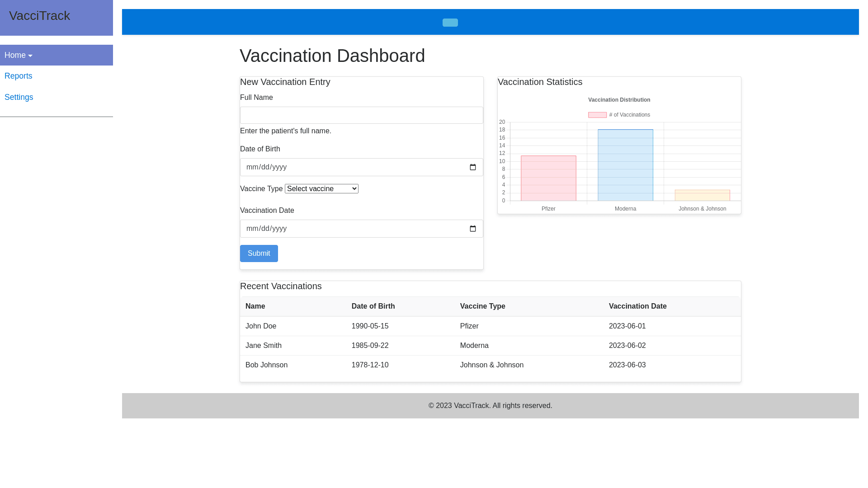Open the Reports sidebar link
The width and height of the screenshot is (868, 488).
point(19,76)
